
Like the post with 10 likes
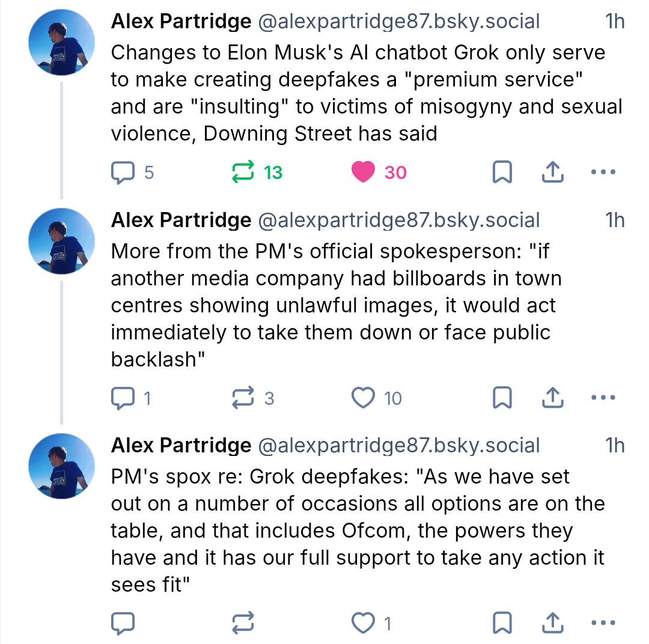tap(363, 398)
